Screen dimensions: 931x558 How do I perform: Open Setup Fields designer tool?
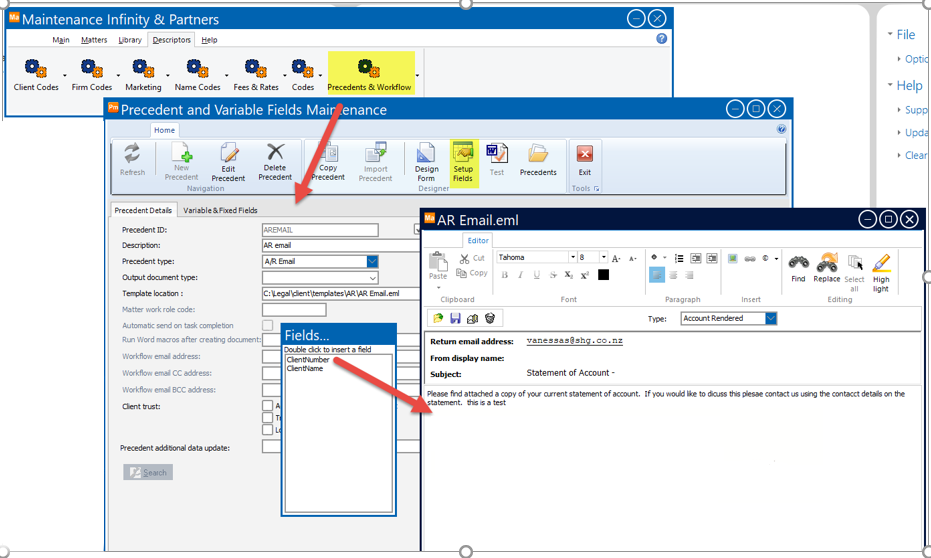point(463,162)
